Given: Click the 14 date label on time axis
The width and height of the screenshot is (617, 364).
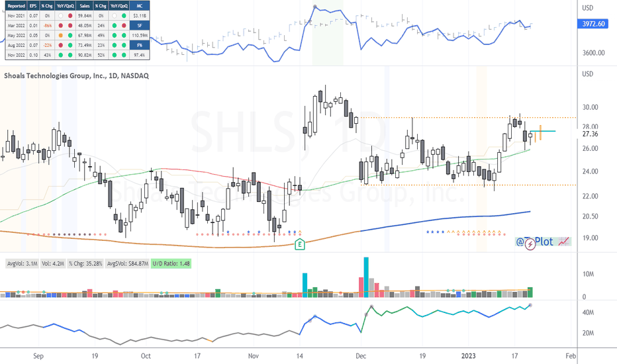Looking at the screenshot, I should click(299, 356).
